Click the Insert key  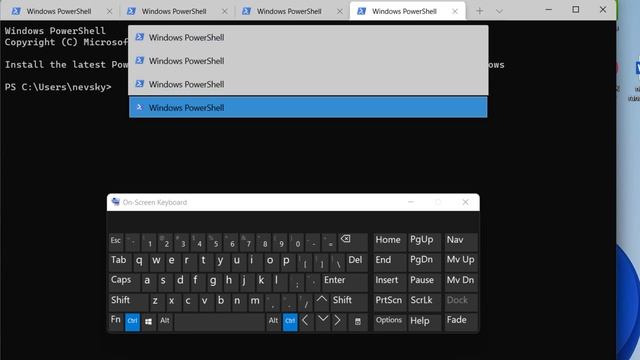click(x=389, y=281)
